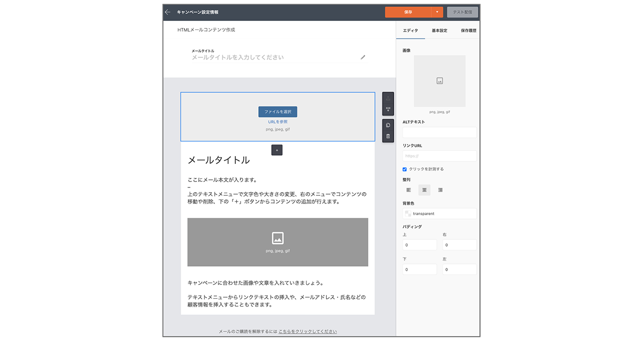
Task: Set image alignment to left
Action: [x=409, y=190]
